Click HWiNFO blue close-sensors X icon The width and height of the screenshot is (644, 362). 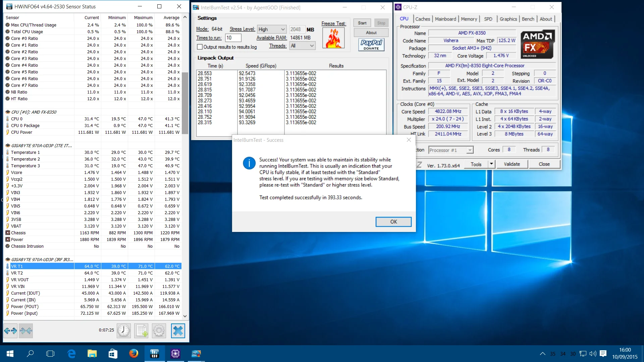[178, 331]
